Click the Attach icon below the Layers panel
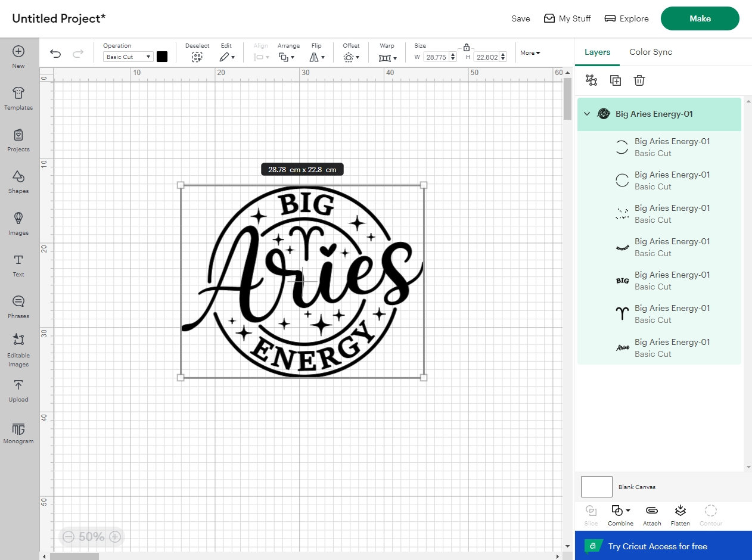752x560 pixels. tap(651, 514)
